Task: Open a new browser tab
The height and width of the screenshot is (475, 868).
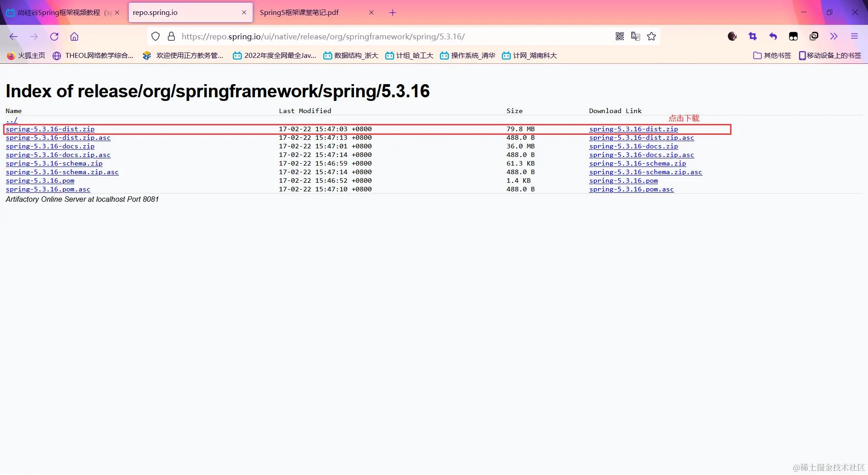Action: tap(392, 13)
